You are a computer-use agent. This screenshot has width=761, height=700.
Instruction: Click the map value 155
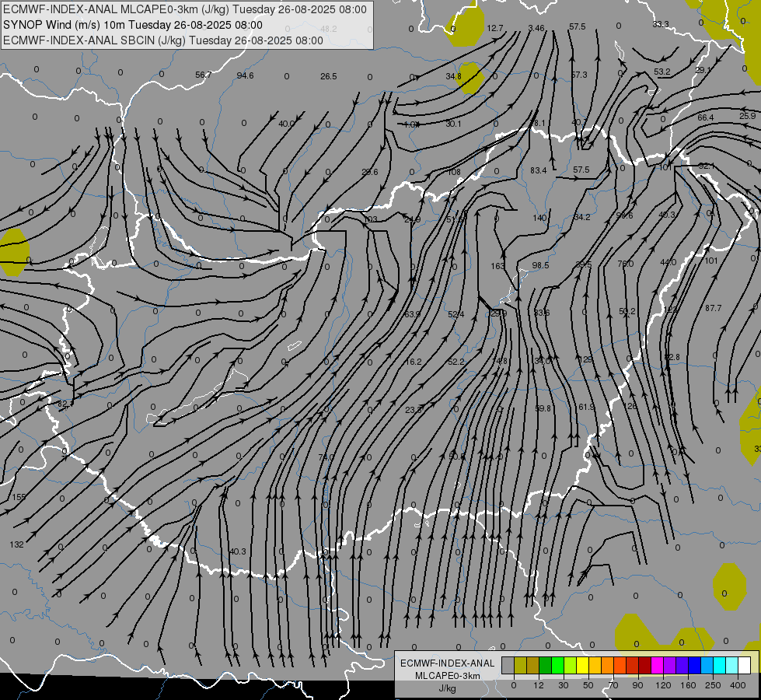coord(19,497)
